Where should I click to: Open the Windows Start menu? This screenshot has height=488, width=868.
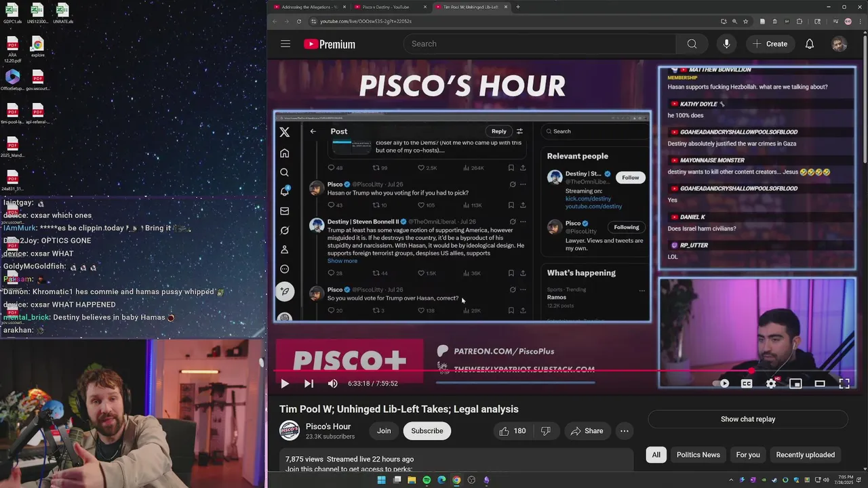(381, 480)
